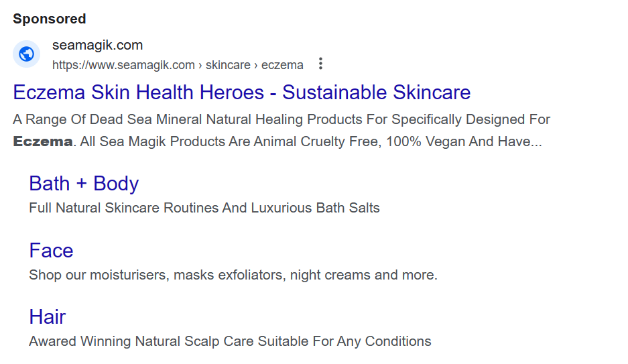628x364 pixels.
Task: Open the three-dot ad options menu
Action: tap(320, 64)
